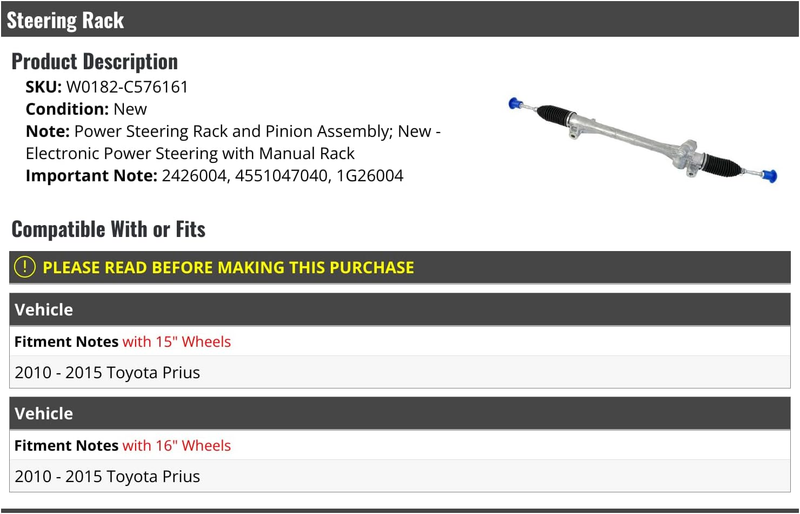
Task: Click the Compatible With or Fits heading
Action: click(x=108, y=229)
